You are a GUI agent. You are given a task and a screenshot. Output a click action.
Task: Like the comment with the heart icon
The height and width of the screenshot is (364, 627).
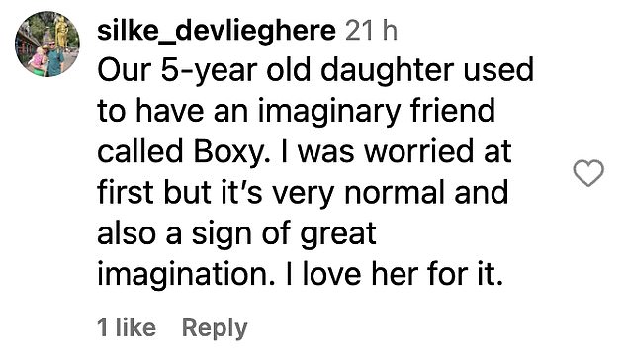[x=588, y=173]
